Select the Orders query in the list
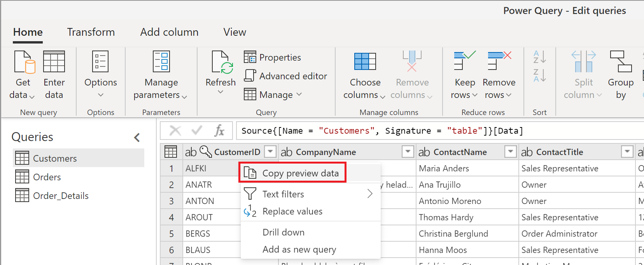 [47, 177]
